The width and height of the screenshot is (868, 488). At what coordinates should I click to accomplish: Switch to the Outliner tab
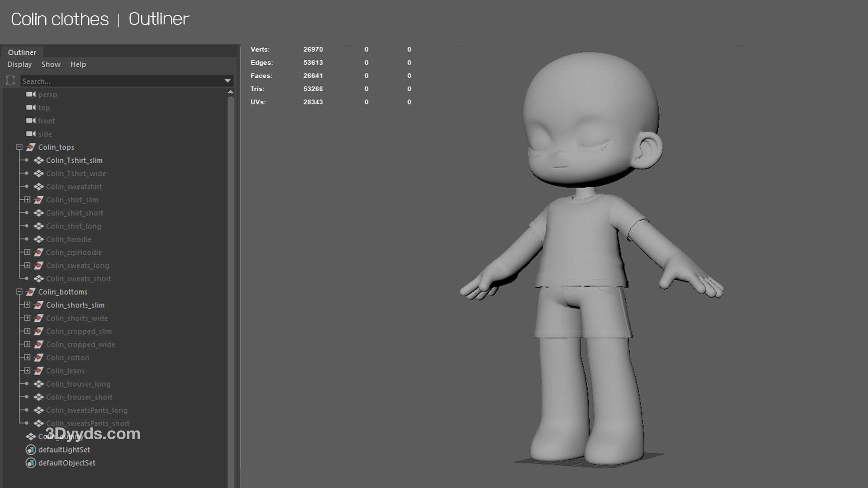point(22,52)
